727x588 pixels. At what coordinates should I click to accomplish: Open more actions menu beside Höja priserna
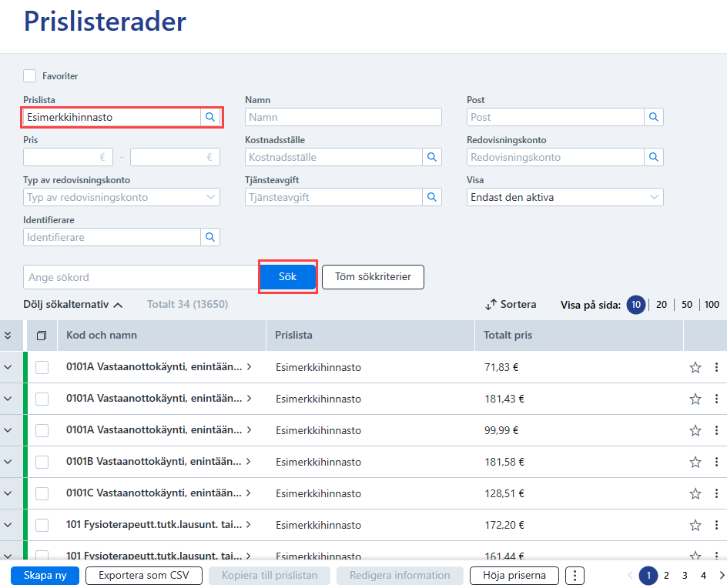point(575,576)
